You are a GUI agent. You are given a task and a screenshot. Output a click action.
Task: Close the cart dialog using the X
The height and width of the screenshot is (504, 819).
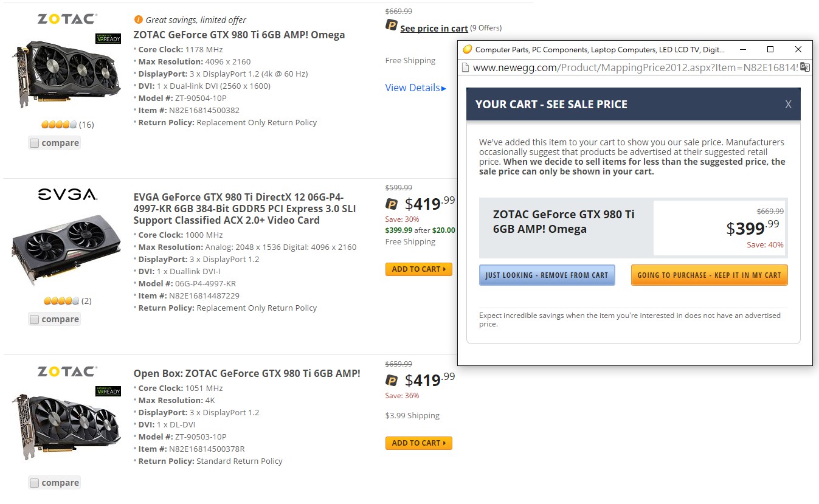pos(788,105)
